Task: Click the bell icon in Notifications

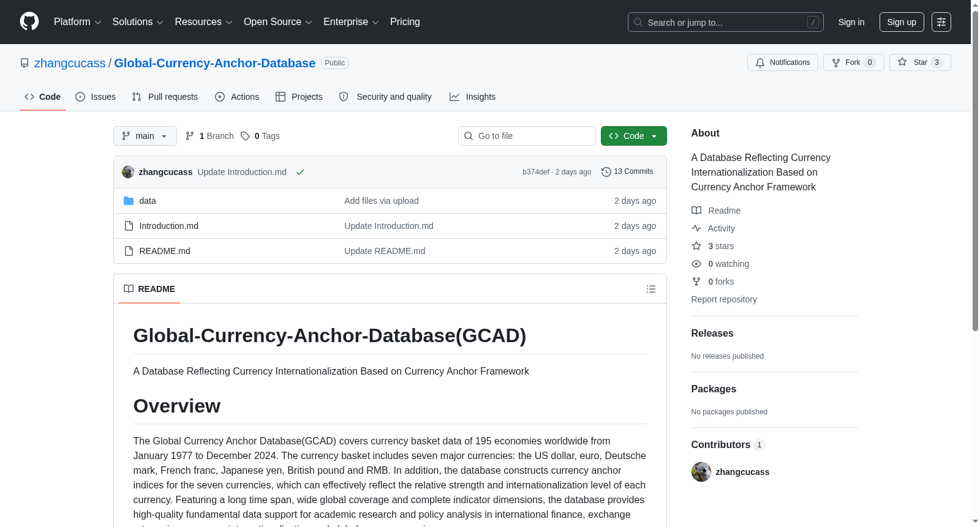Action: click(760, 62)
